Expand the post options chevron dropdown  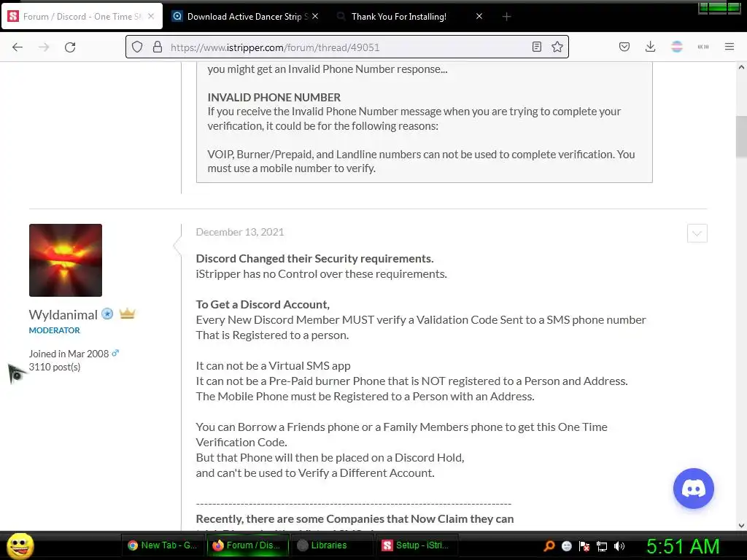tap(697, 233)
